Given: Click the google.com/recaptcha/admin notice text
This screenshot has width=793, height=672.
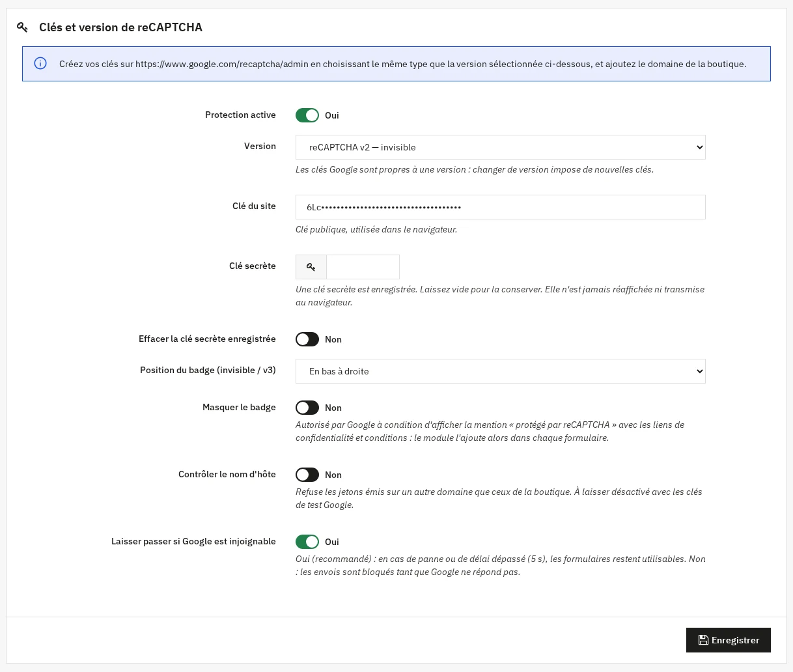Looking at the screenshot, I should tap(402, 64).
